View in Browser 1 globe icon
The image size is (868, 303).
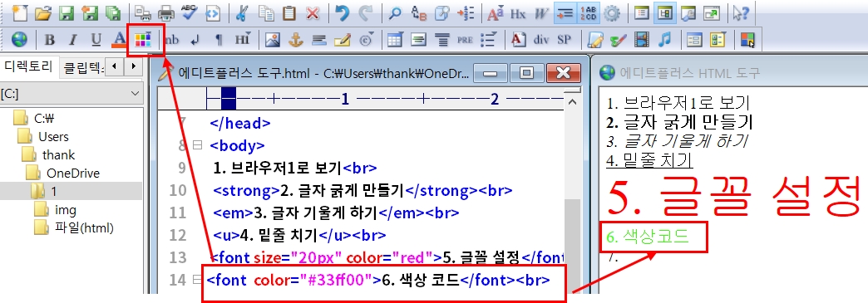coord(19,39)
